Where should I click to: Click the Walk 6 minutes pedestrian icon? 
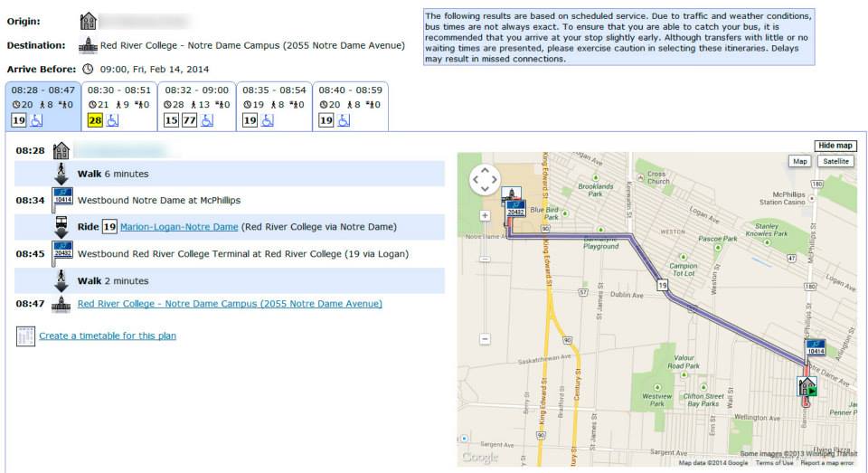(x=61, y=174)
